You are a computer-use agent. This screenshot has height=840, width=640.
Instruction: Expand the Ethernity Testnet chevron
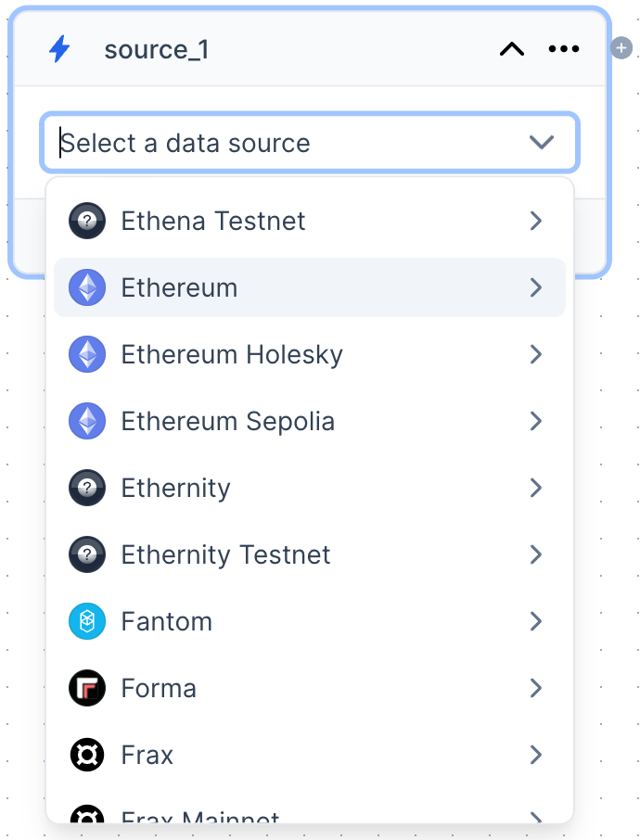point(535,554)
